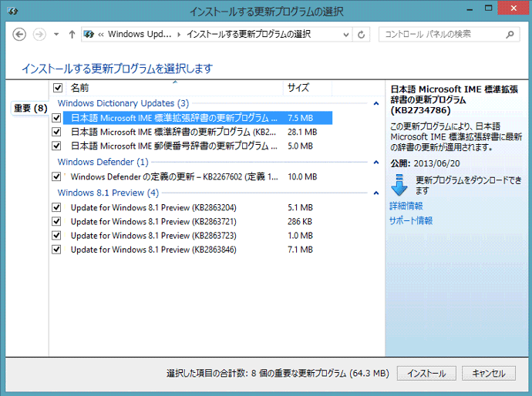This screenshot has height=396, width=532.
Task: Select the 重要 (8) category tab
Action: [30, 108]
